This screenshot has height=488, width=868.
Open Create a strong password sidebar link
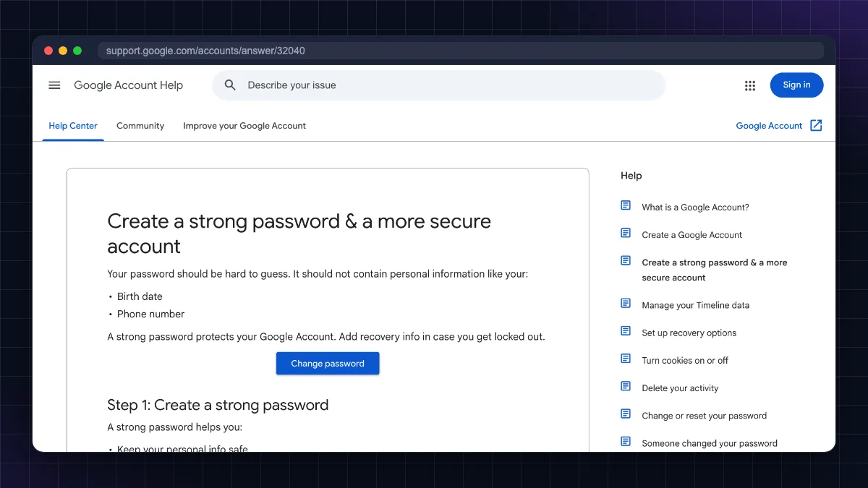click(715, 270)
